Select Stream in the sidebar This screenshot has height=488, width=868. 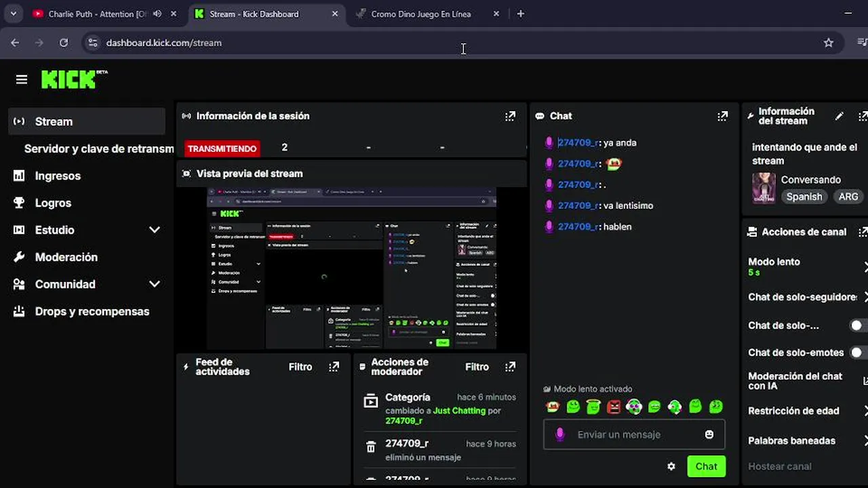(x=87, y=121)
